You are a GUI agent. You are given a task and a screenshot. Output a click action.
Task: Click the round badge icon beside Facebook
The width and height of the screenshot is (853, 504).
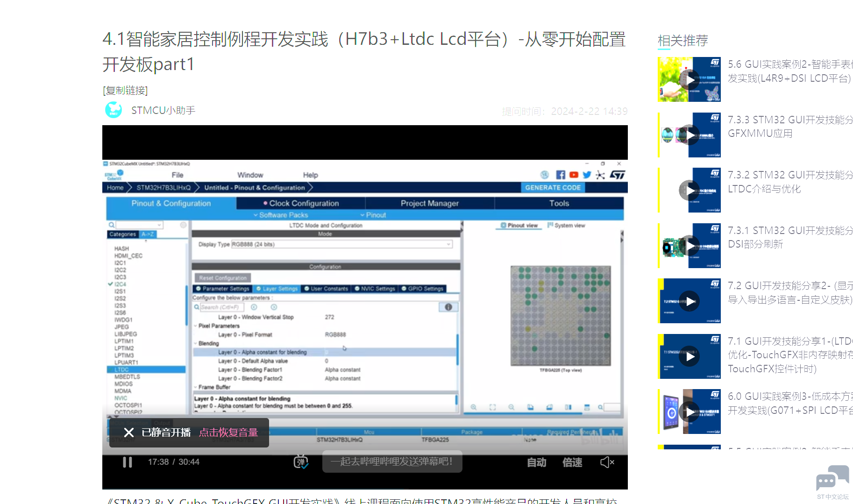tap(545, 175)
